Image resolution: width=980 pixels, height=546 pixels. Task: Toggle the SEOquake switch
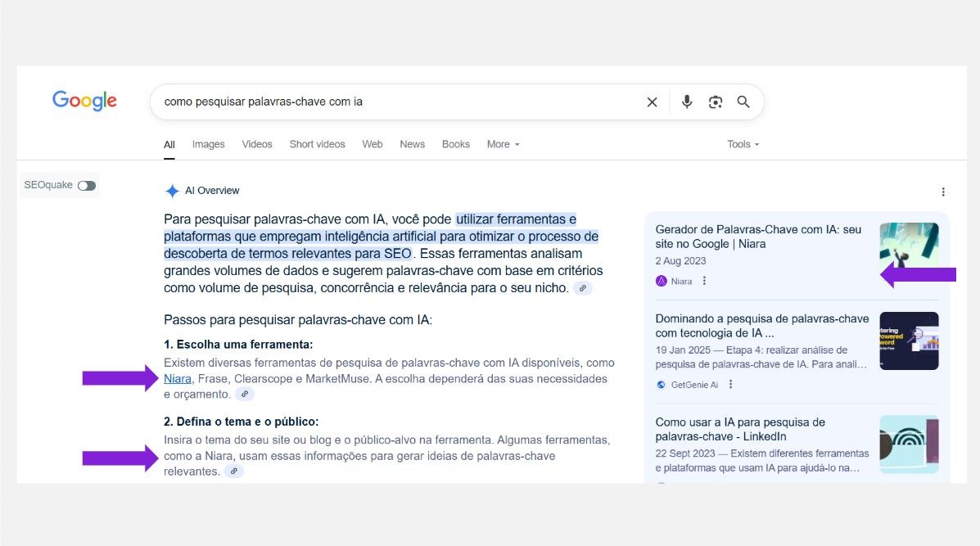87,186
